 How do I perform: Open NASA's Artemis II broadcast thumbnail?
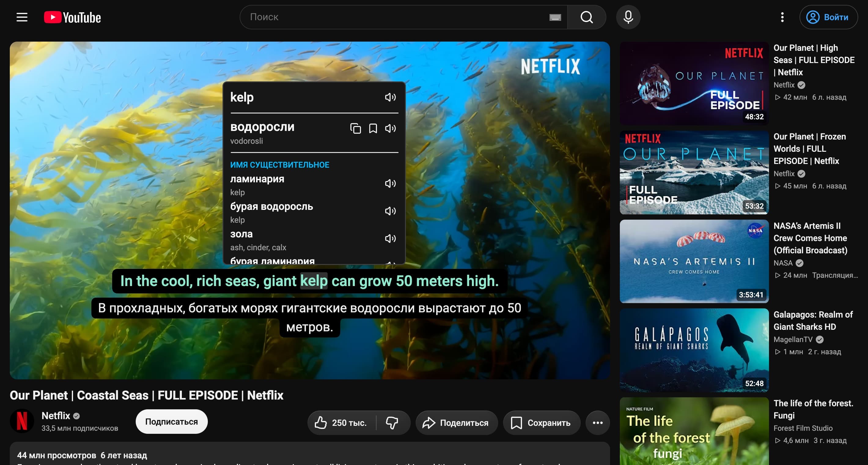click(694, 261)
